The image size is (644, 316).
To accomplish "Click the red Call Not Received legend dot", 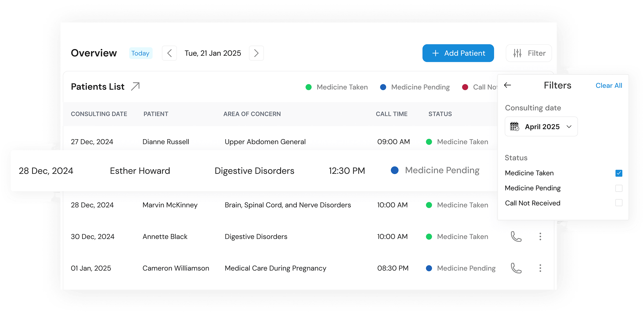I will pyautogui.click(x=465, y=87).
